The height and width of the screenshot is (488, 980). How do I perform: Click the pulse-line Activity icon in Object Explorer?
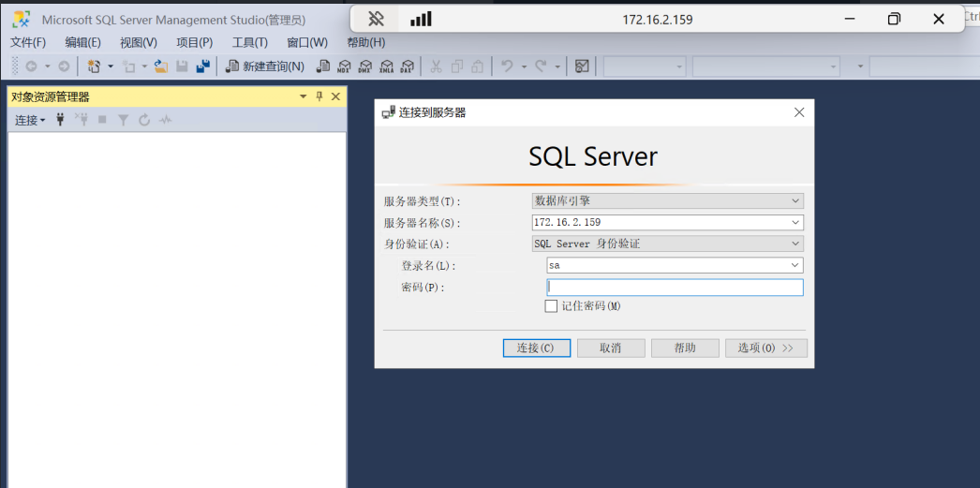(165, 120)
